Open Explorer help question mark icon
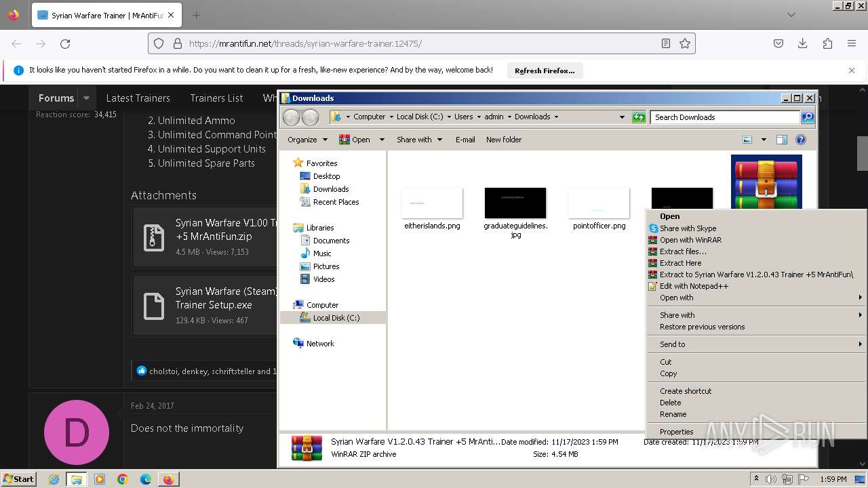This screenshot has width=868, height=488. [801, 140]
